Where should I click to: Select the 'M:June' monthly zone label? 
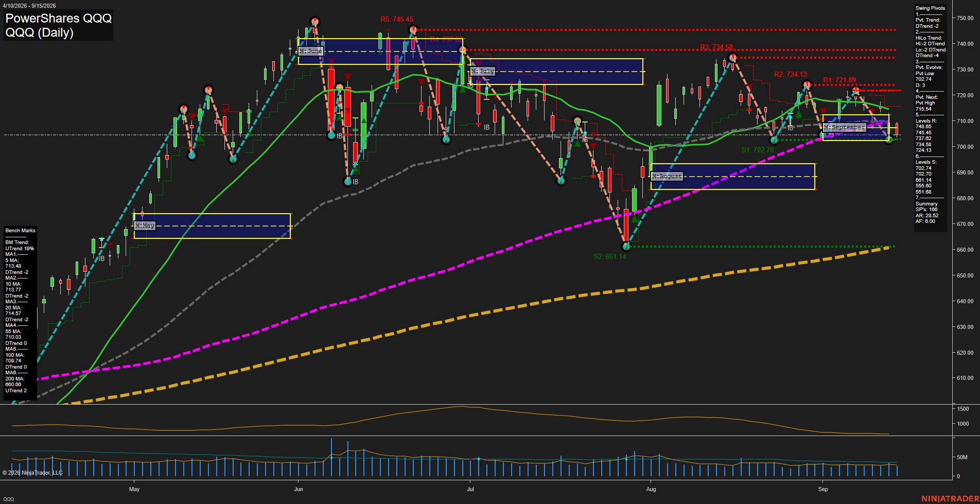tap(310, 51)
